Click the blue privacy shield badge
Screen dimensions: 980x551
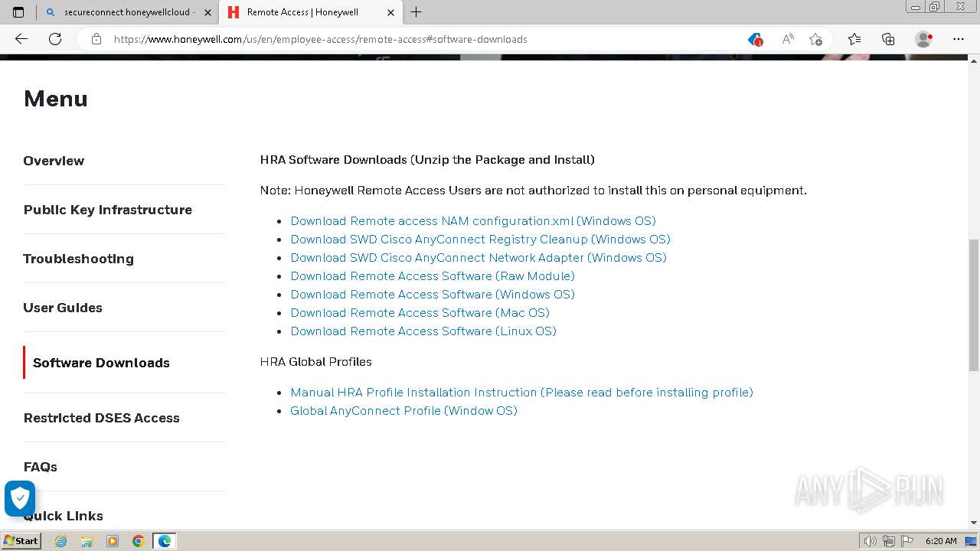pos(20,498)
